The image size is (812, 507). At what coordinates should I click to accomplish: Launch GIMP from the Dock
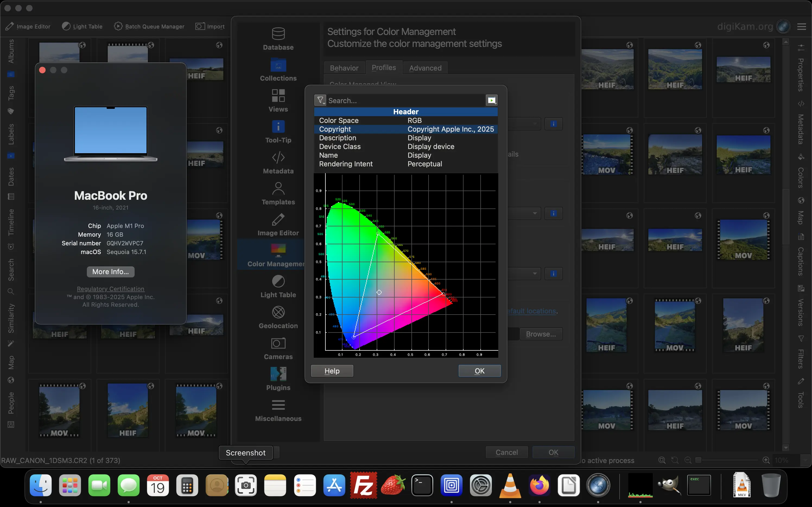click(670, 485)
